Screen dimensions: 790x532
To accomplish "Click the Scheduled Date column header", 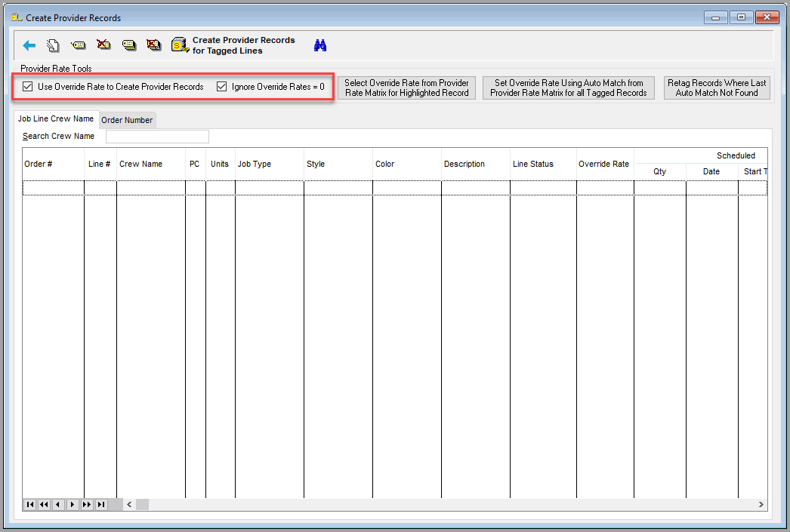I will pyautogui.click(x=711, y=171).
